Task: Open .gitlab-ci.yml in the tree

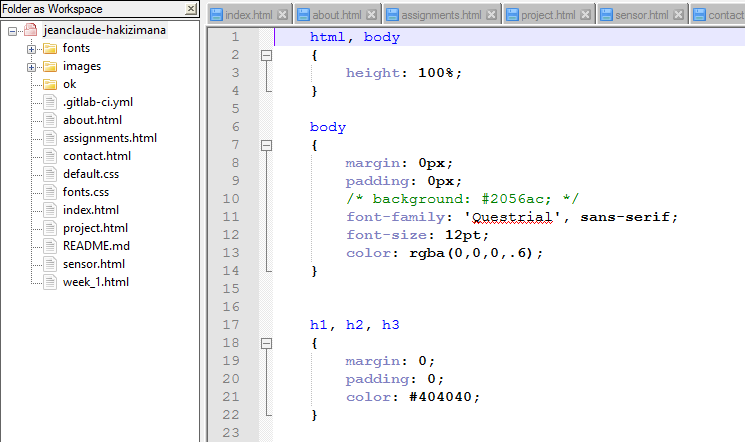Action: click(x=98, y=102)
